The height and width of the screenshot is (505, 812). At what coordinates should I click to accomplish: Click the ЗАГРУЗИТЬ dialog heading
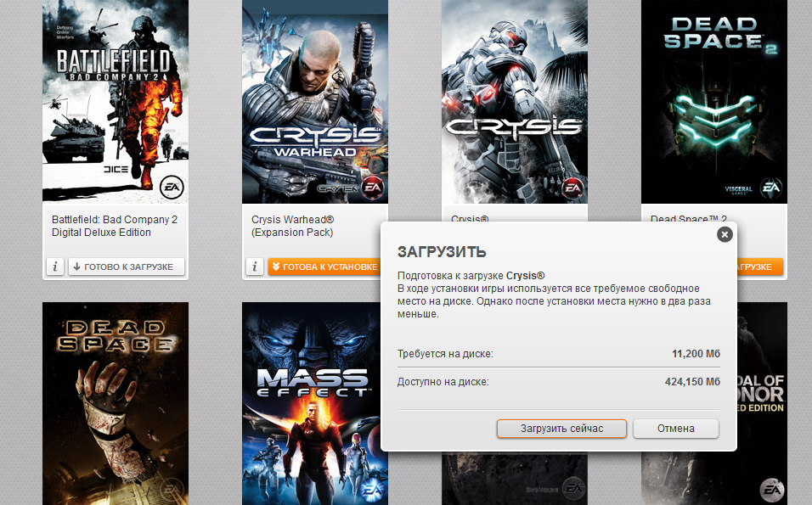tap(442, 252)
